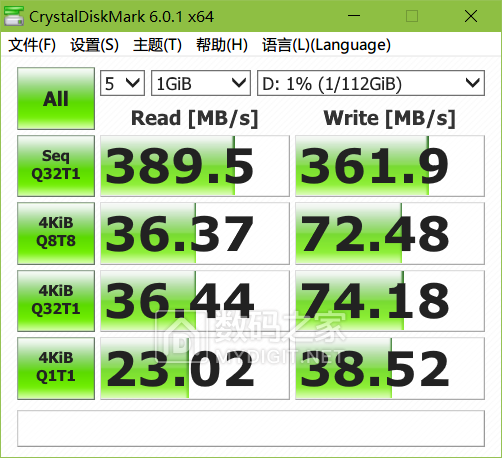
Task: Click the 4KiB Q8T8 write result 72.48
Action: coord(390,233)
